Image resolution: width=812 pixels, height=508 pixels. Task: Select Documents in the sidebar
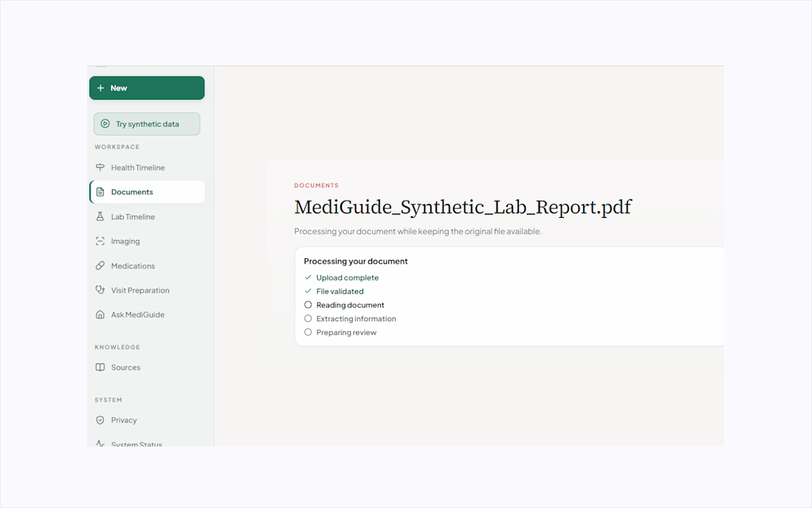147,191
